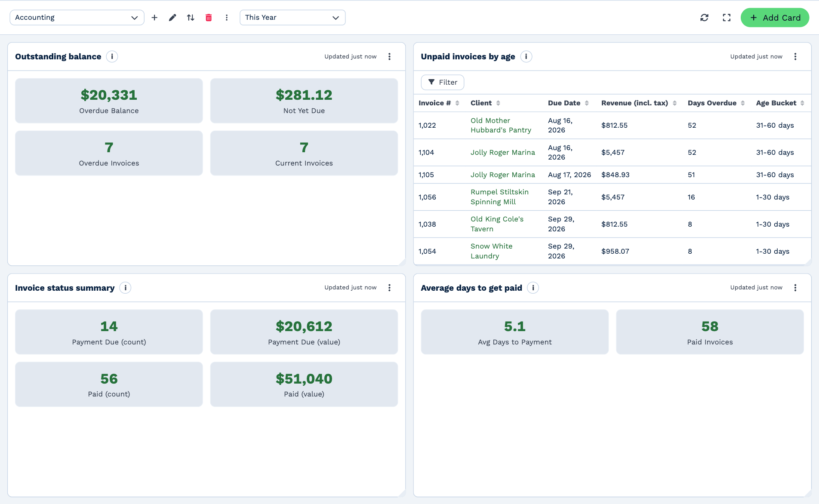Click the 7 Overdue Invoices tile
The height and width of the screenshot is (504, 819).
click(109, 153)
